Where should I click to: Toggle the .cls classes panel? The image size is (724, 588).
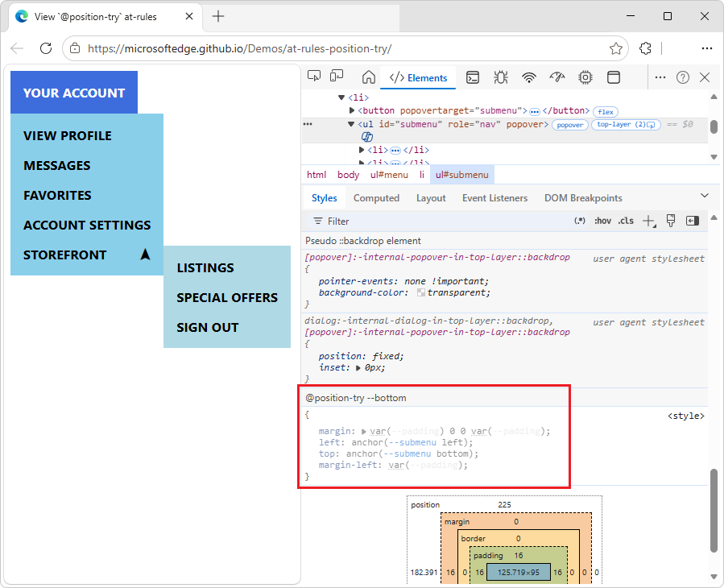click(x=626, y=221)
